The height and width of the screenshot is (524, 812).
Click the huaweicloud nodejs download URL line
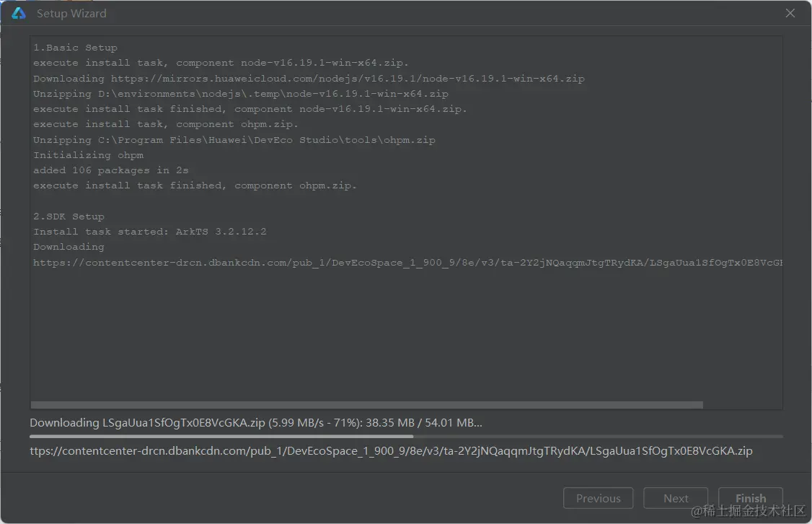point(309,79)
